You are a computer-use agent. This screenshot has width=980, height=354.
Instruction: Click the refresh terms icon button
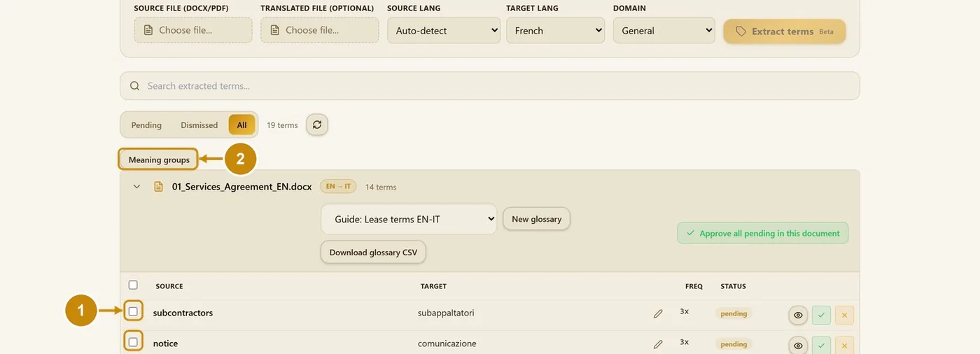(317, 125)
